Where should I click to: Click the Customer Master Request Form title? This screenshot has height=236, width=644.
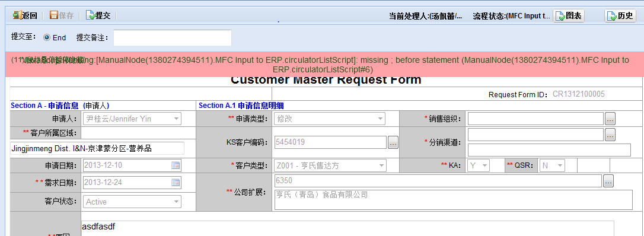pyautogui.click(x=326, y=79)
